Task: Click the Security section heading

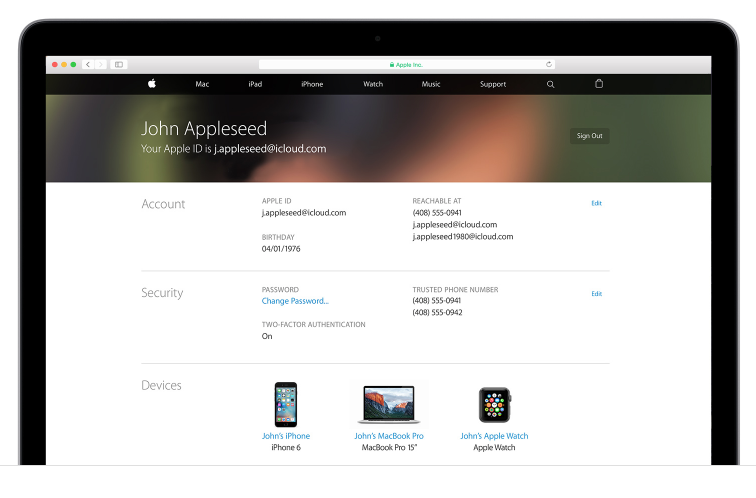Action: point(162,293)
